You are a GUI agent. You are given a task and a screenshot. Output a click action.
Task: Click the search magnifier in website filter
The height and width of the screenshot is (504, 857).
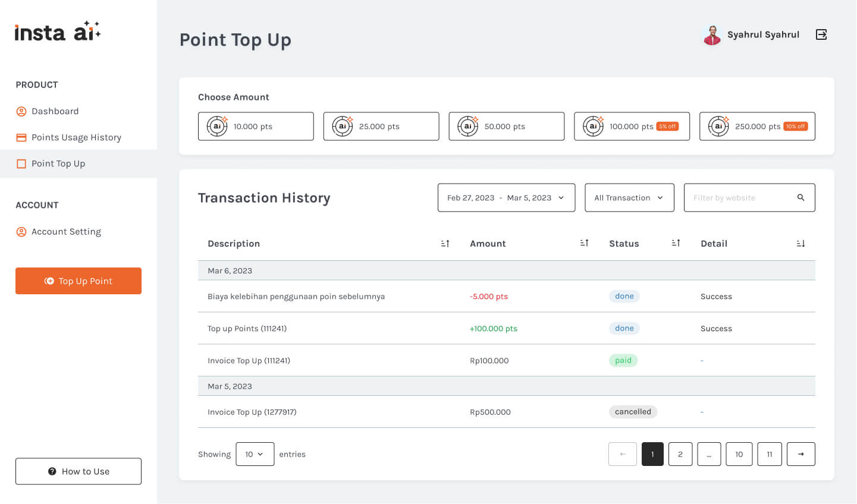[801, 197]
